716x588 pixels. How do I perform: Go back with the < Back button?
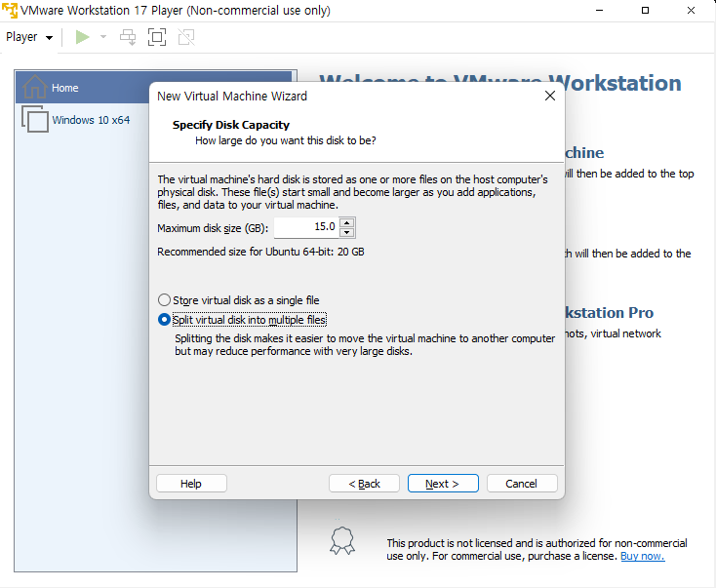click(364, 484)
